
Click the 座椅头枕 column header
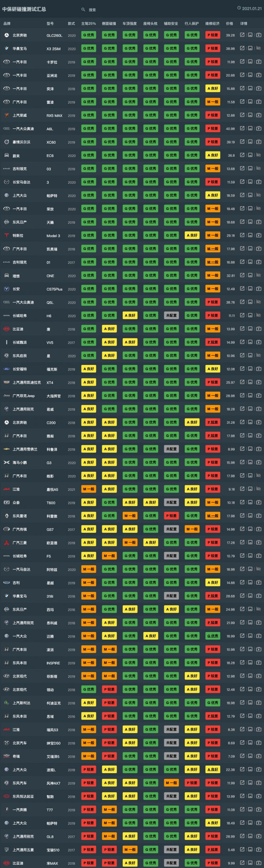(x=150, y=23)
